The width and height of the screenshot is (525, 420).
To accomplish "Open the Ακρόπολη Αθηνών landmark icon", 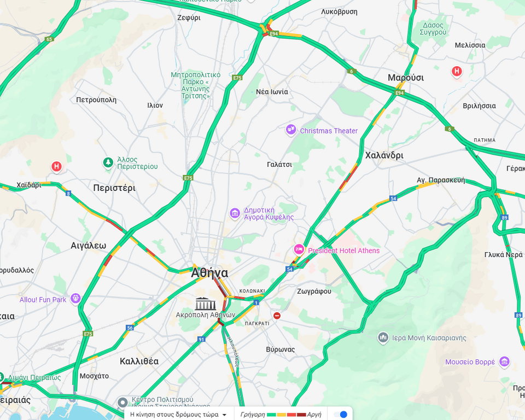I will point(206,304).
